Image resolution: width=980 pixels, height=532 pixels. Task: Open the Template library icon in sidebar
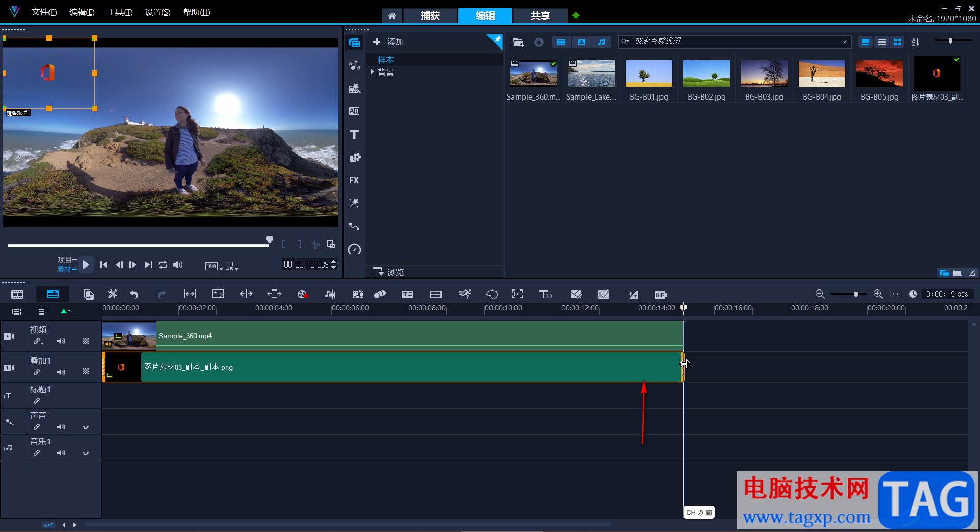354,88
